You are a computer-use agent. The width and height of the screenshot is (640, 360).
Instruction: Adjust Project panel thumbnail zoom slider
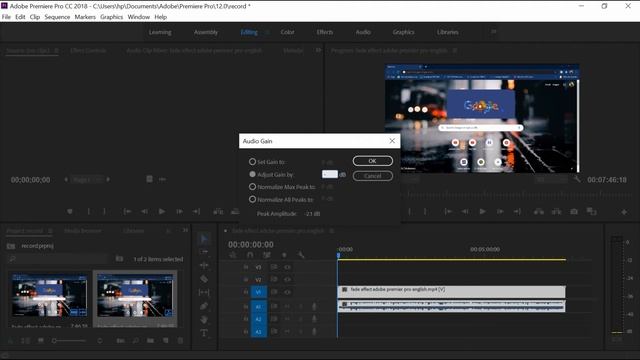click(68, 340)
